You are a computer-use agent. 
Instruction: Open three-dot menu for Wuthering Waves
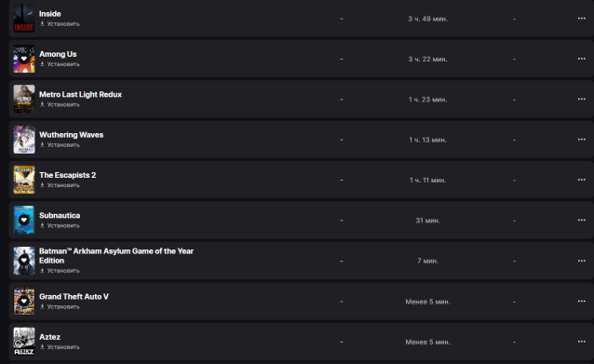[x=582, y=140]
